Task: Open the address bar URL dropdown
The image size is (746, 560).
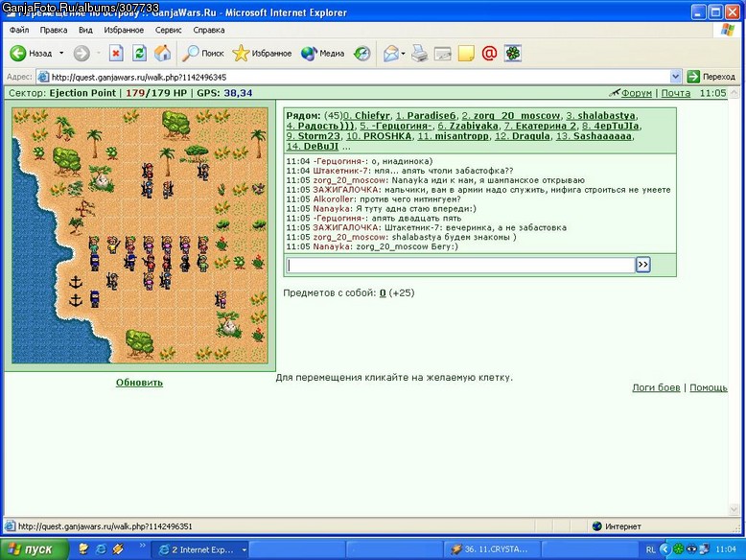Action: (x=675, y=76)
